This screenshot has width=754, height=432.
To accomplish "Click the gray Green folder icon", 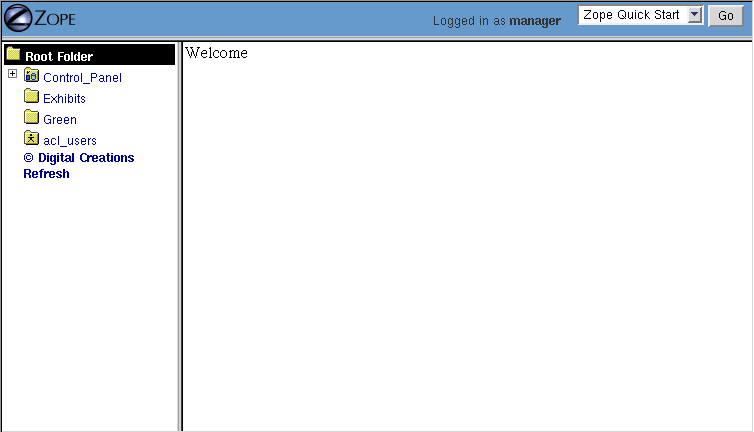I will pyautogui.click(x=31, y=118).
